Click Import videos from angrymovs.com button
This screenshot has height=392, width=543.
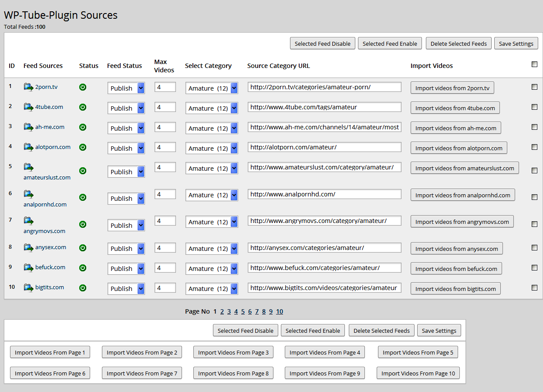[x=462, y=222]
